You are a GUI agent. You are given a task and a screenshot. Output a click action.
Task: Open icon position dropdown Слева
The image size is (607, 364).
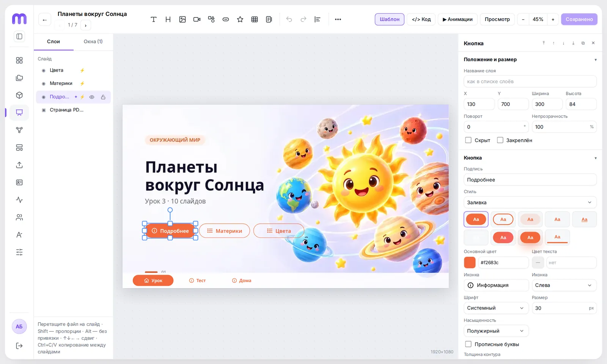pos(564,285)
